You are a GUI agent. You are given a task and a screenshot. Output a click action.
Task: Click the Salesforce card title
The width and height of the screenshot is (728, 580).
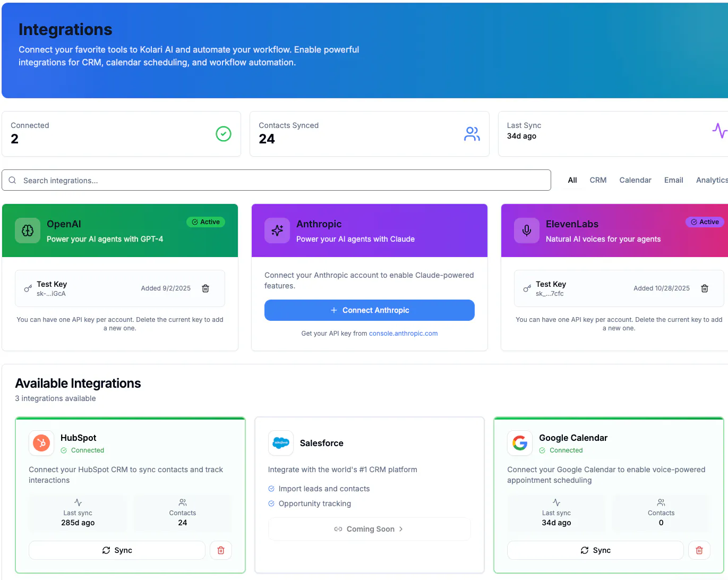(x=322, y=443)
